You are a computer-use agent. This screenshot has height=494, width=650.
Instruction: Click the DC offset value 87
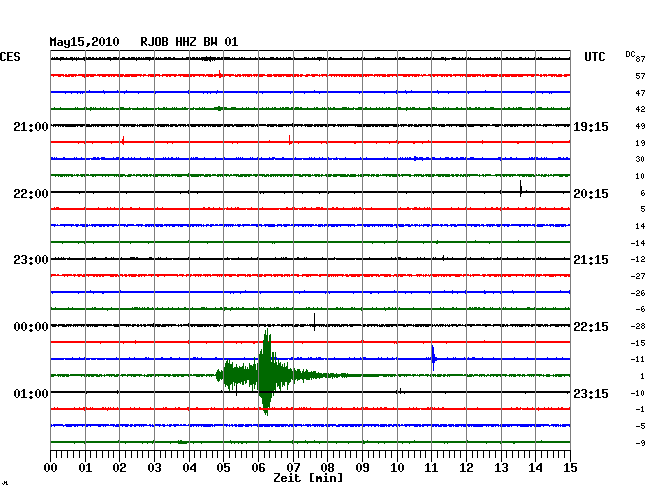click(640, 59)
